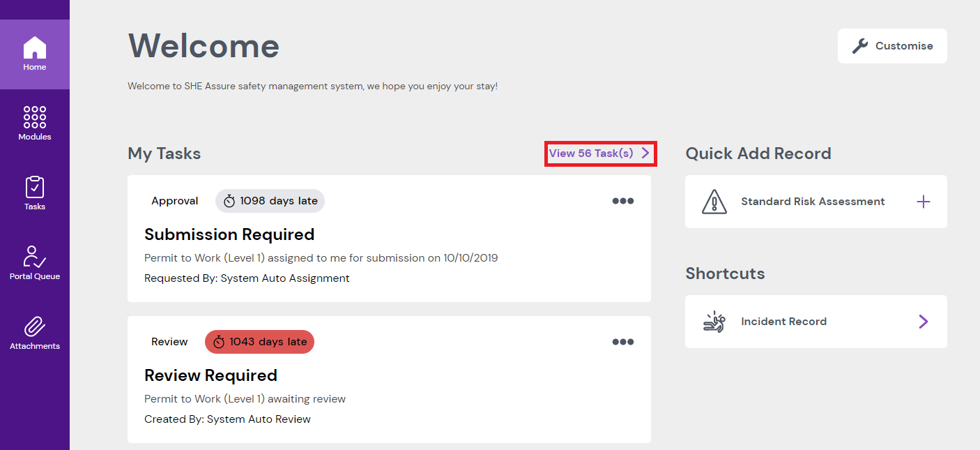Select the red 1043 days late badge

[x=259, y=342]
